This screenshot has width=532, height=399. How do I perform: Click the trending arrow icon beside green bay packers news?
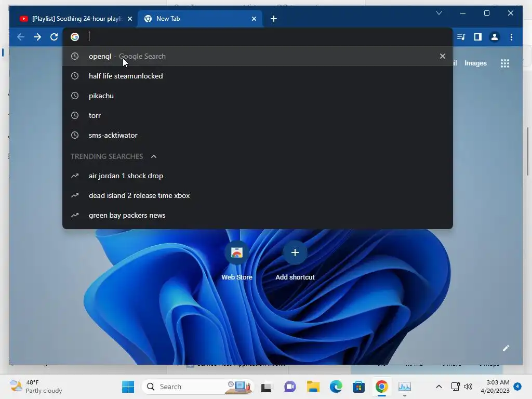coord(75,215)
